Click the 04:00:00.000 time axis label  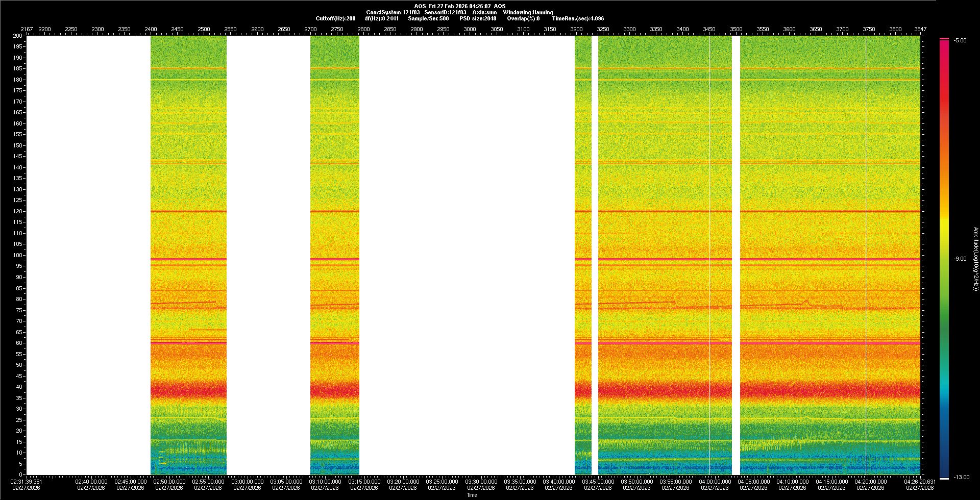pos(715,482)
